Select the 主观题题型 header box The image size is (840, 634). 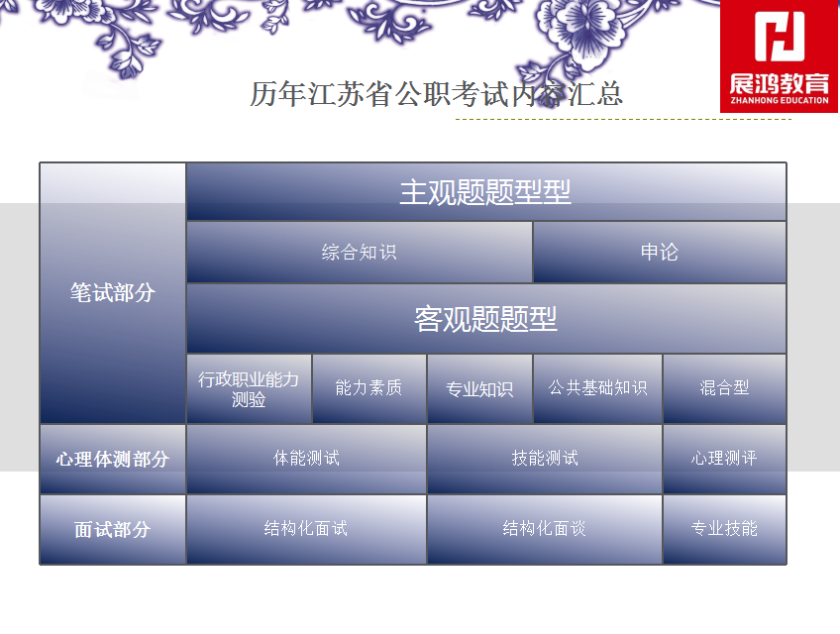pyautogui.click(x=485, y=192)
